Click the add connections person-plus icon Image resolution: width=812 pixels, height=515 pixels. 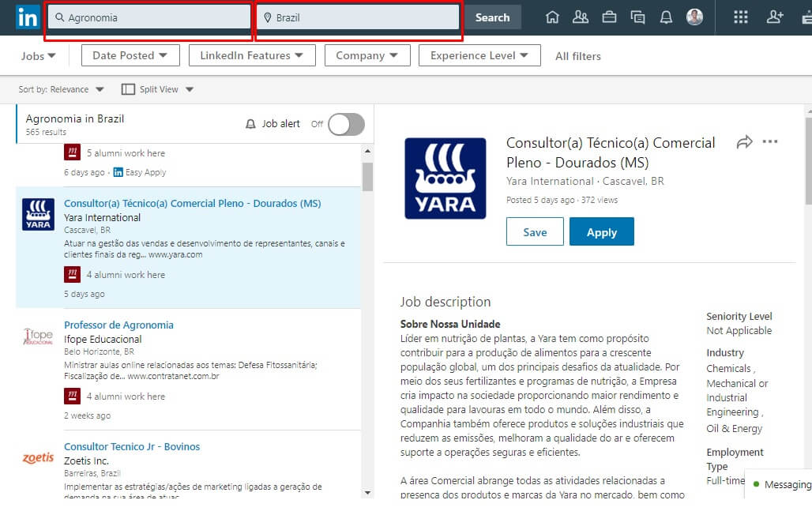click(775, 17)
